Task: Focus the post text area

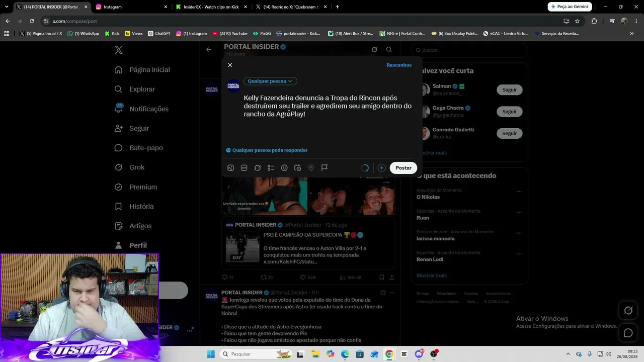Action: pos(328,106)
